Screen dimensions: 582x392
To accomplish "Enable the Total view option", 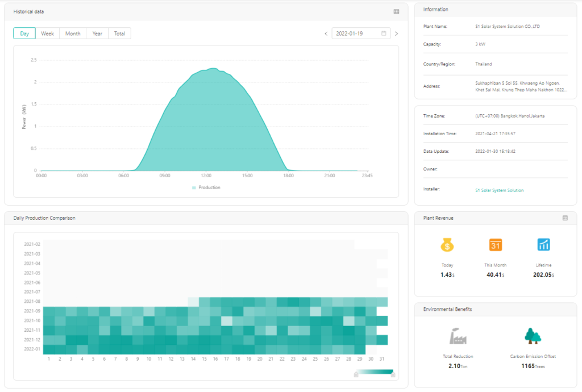I will click(x=119, y=33).
